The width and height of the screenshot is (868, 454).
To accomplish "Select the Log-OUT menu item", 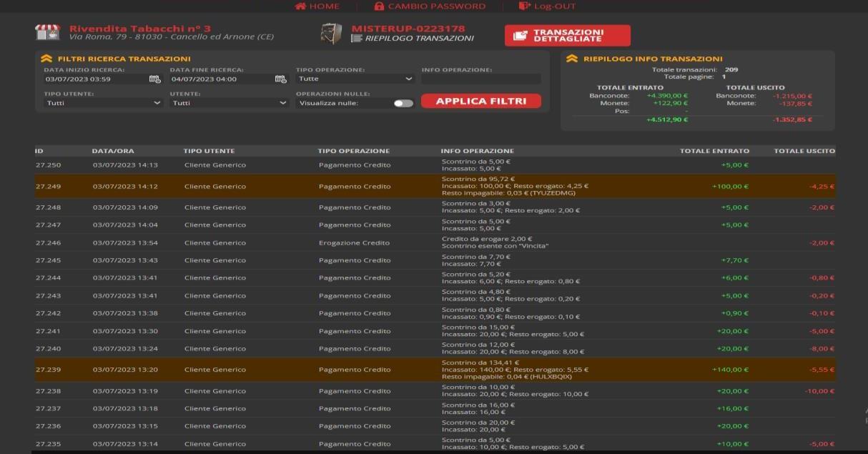I will coord(547,6).
